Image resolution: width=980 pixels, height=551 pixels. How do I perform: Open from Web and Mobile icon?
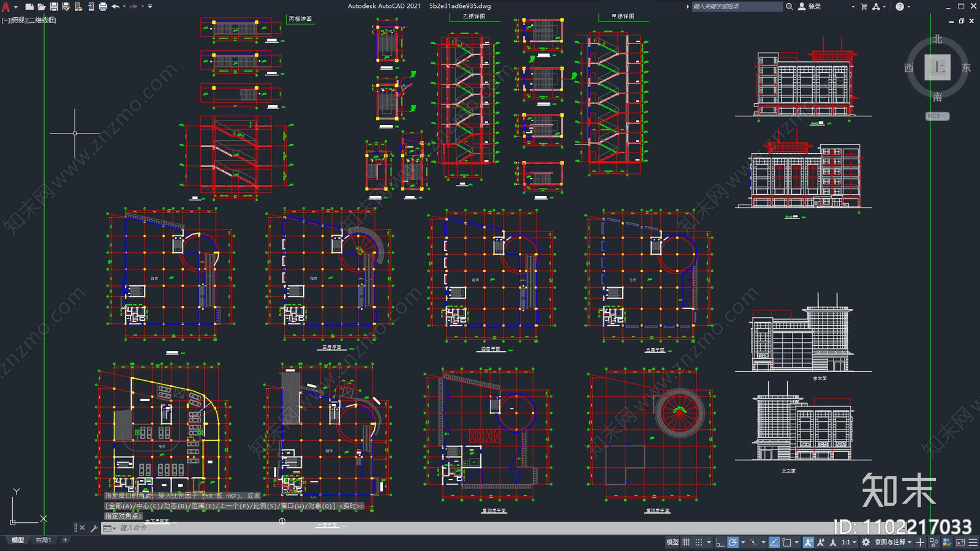pyautogui.click(x=78, y=6)
